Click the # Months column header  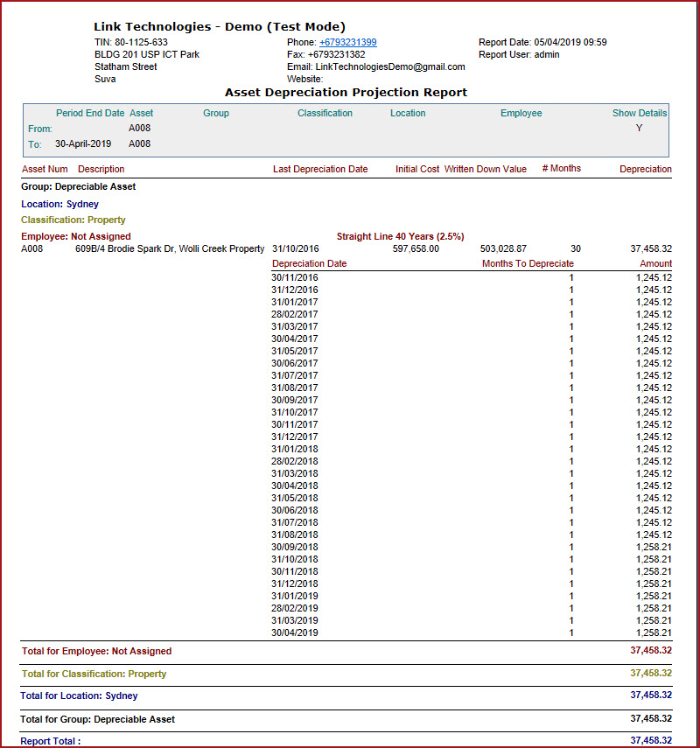click(562, 168)
